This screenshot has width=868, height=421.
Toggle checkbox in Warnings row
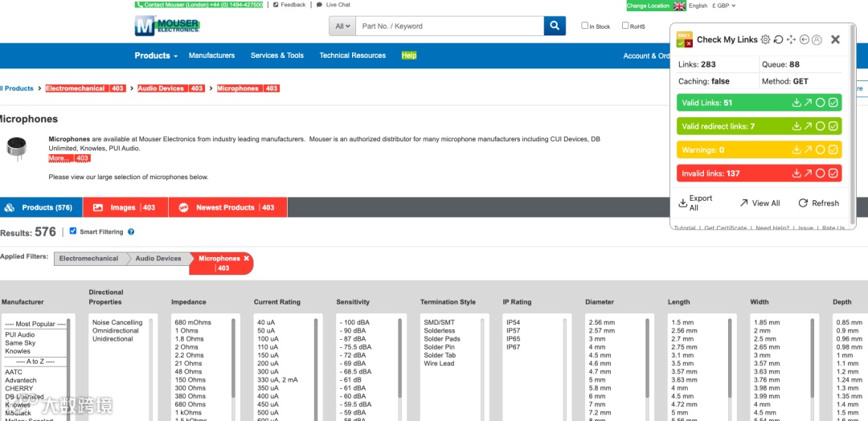(x=833, y=150)
